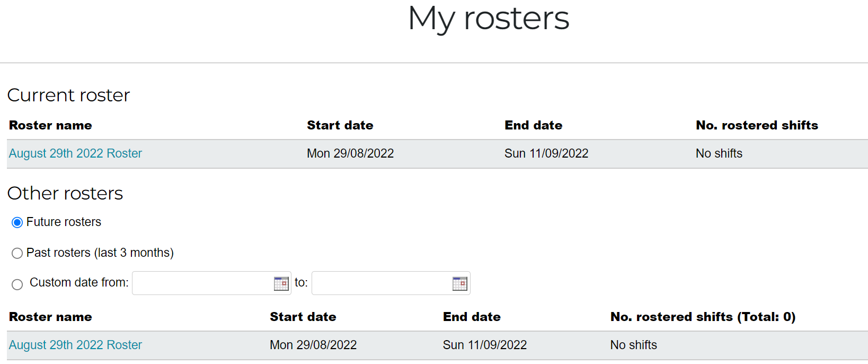Click Roster name header in Current roster table

tap(50, 125)
